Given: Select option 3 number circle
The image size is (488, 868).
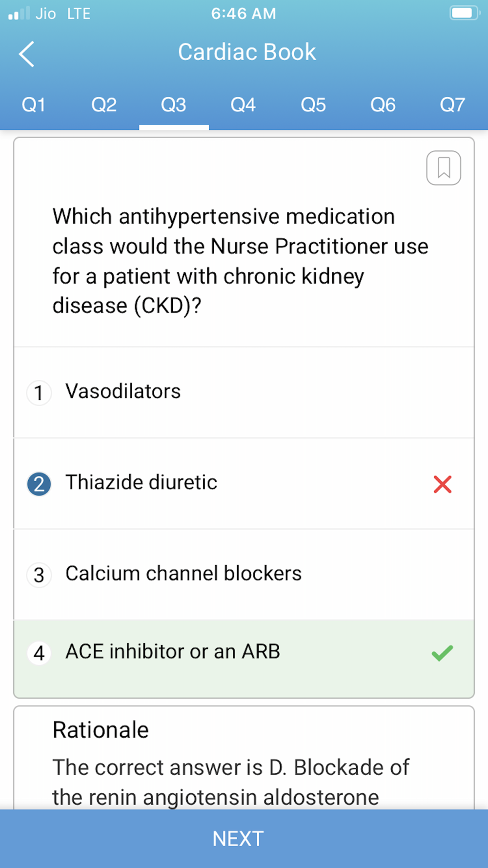Looking at the screenshot, I should pyautogui.click(x=39, y=575).
